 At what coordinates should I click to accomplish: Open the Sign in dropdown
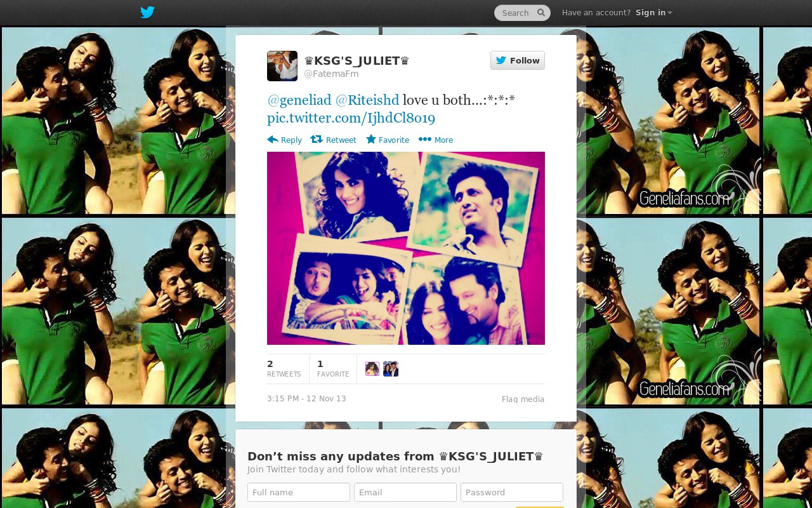(x=653, y=12)
